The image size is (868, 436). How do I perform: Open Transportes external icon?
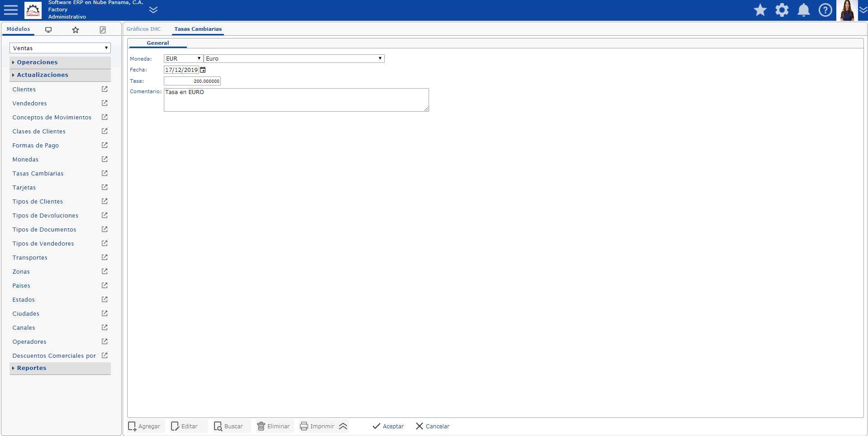pyautogui.click(x=105, y=257)
